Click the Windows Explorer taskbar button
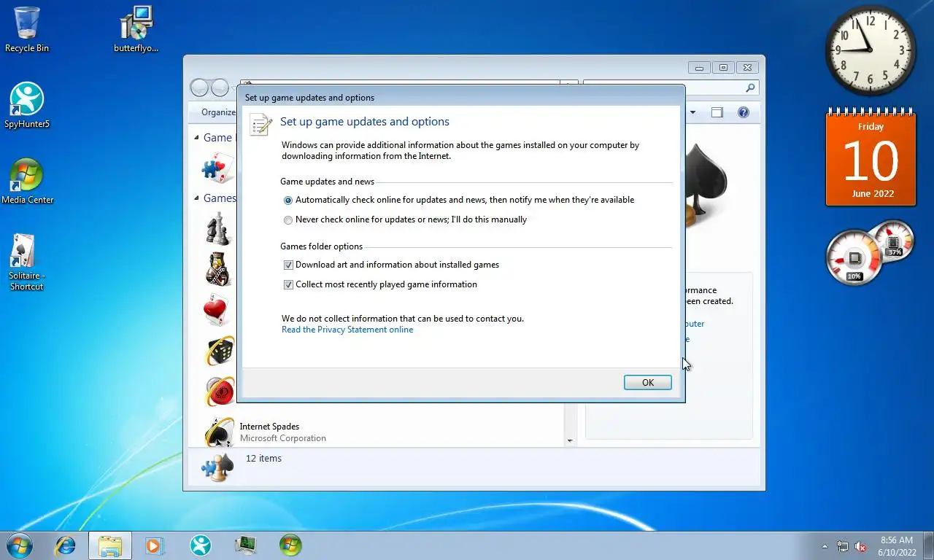 click(x=110, y=545)
